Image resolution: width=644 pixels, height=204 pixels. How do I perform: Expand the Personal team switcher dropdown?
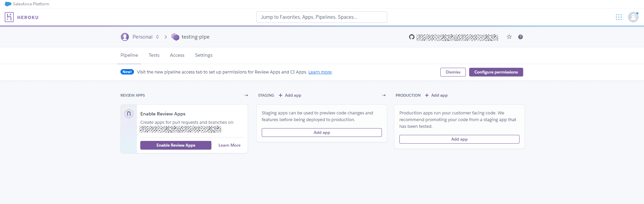[157, 37]
